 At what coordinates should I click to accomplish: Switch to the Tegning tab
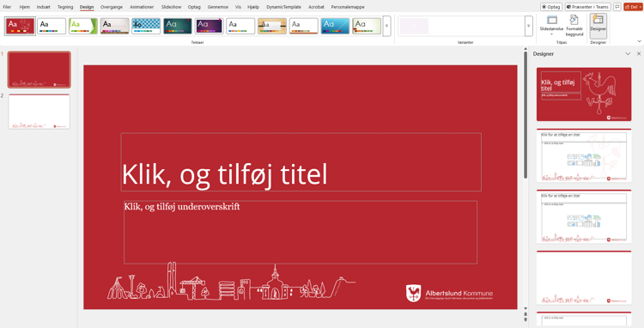(x=65, y=7)
